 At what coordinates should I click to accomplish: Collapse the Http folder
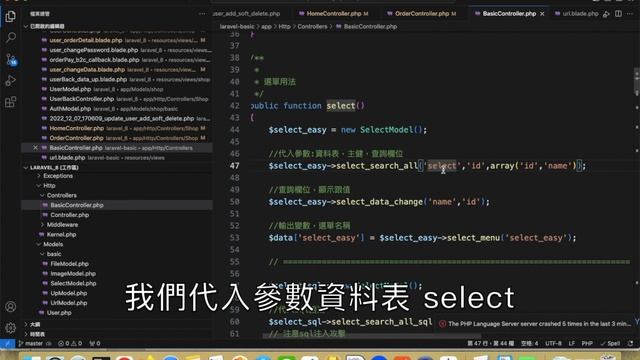coord(49,186)
